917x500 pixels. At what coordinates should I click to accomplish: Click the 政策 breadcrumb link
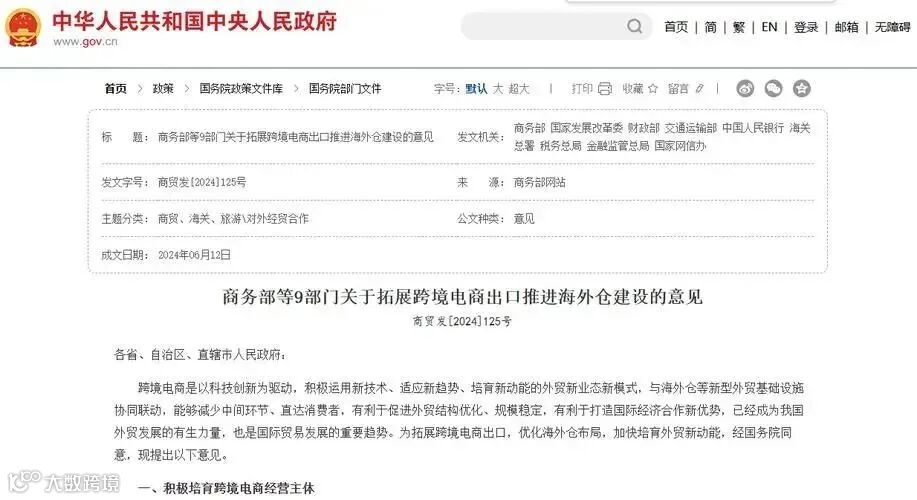click(163, 88)
